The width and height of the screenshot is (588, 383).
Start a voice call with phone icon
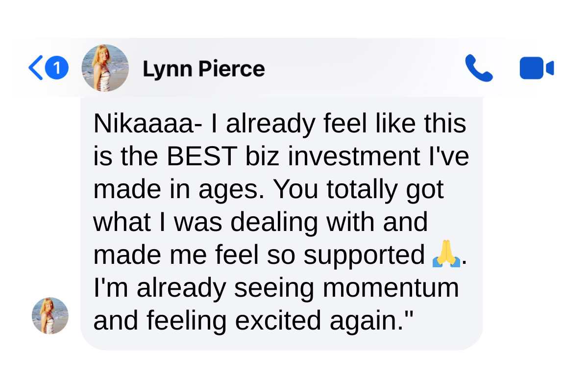click(479, 68)
